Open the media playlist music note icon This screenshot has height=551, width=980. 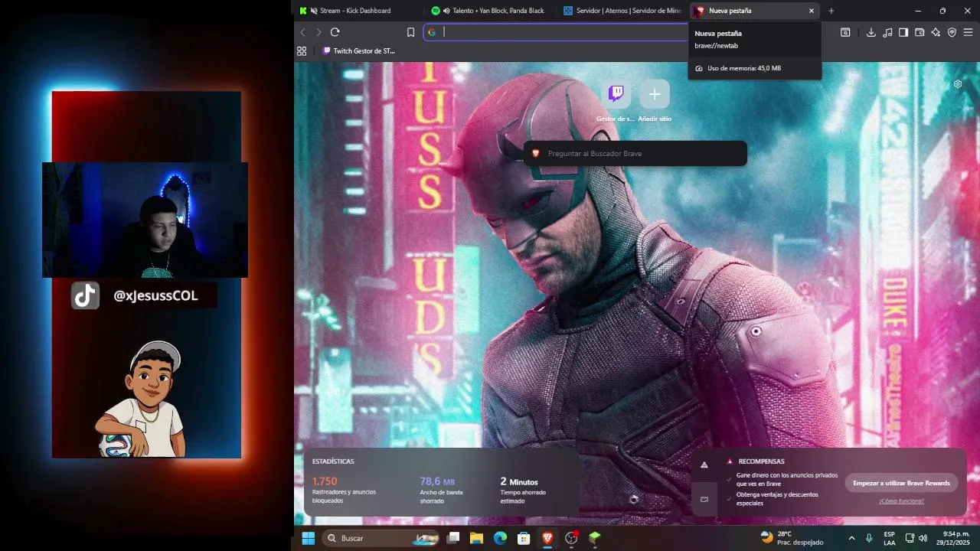pyautogui.click(x=887, y=32)
